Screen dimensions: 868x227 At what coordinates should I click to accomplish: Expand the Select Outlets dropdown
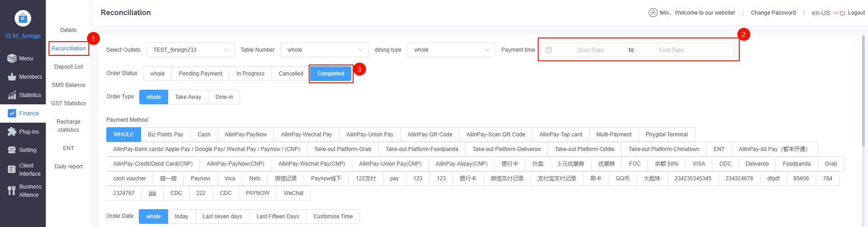pos(190,50)
